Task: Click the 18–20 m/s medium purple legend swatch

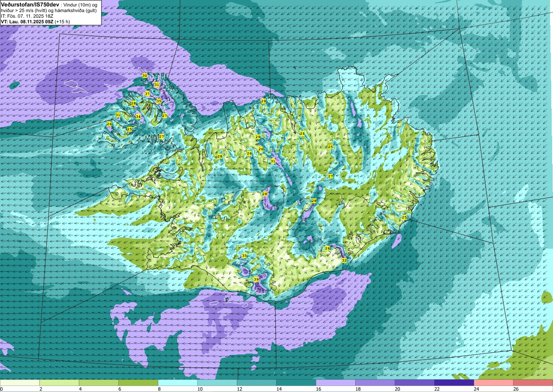Action: tap(375, 383)
